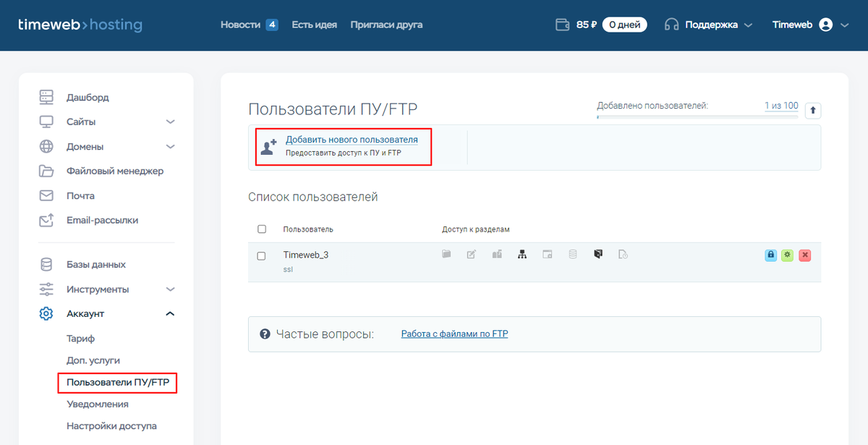Open the Почта section icon
This screenshot has width=868, height=445.
coord(46,195)
